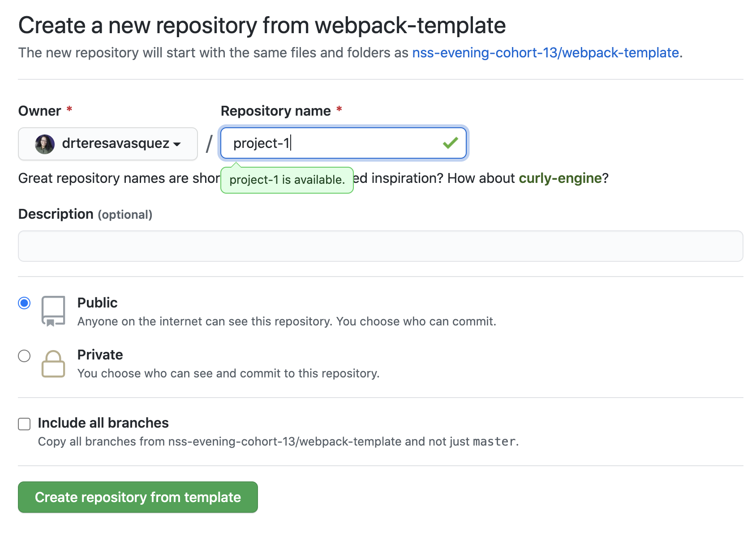Click the red asterisk beside Repository name
This screenshot has height=537, width=756.
tap(339, 109)
